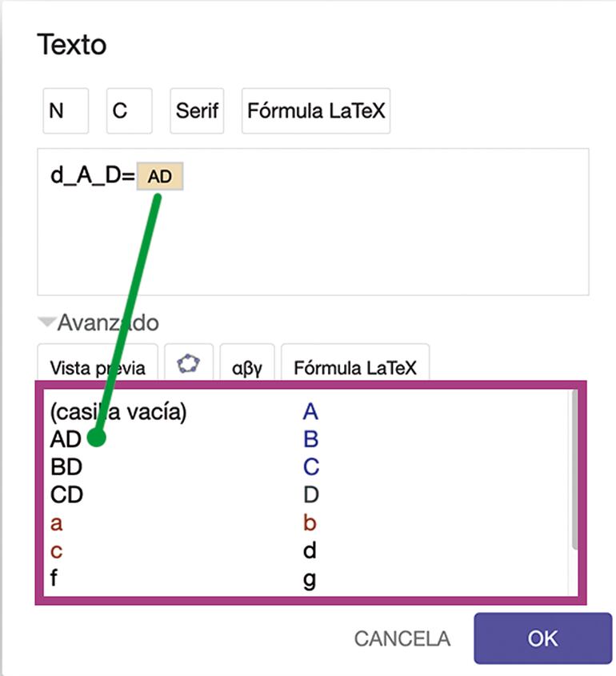Select point B from the list
The image size is (616, 676).
pos(310,439)
